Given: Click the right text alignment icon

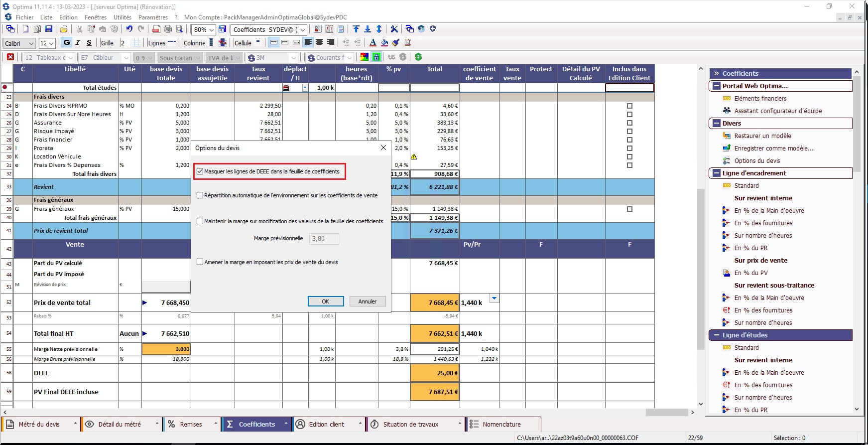Looking at the screenshot, I should click(330, 42).
